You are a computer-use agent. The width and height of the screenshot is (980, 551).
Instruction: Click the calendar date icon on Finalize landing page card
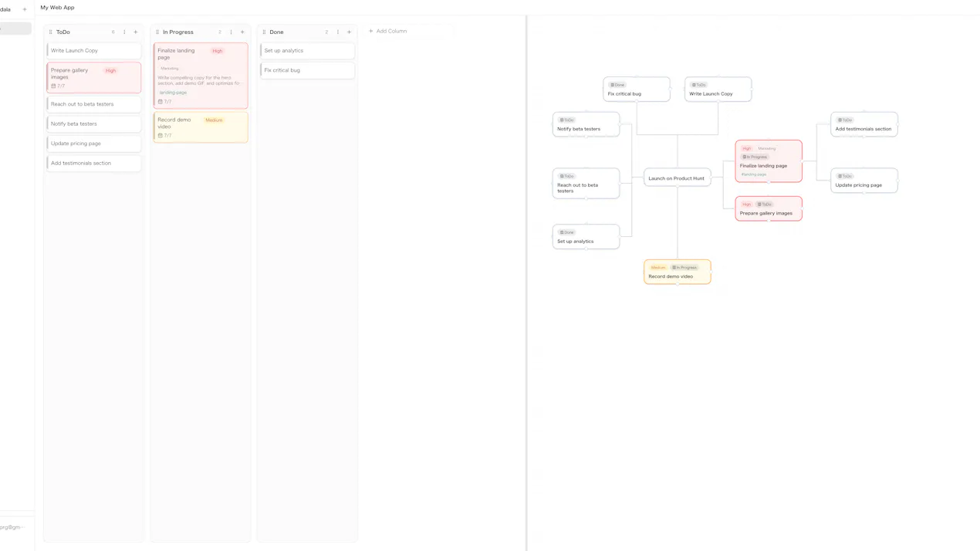pos(161,102)
